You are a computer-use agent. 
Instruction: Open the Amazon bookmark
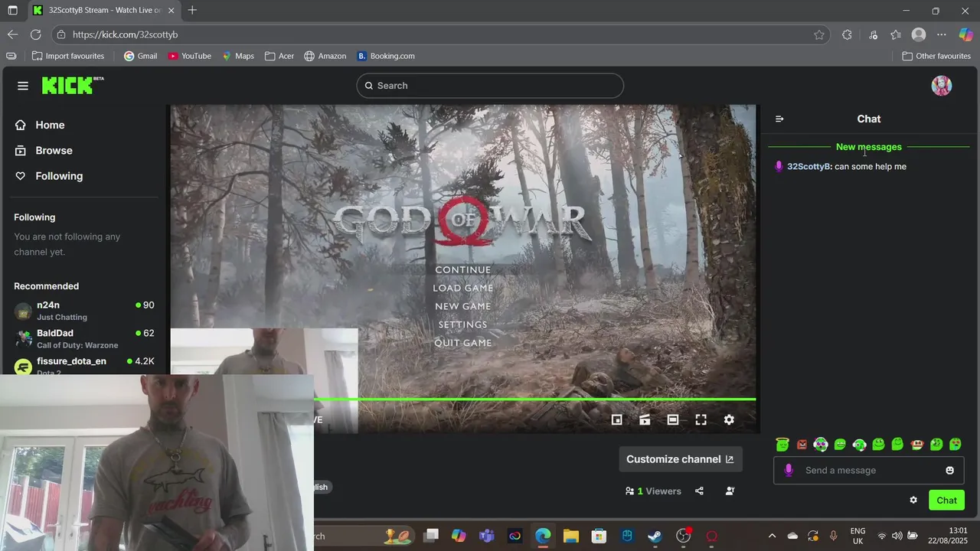(x=325, y=56)
